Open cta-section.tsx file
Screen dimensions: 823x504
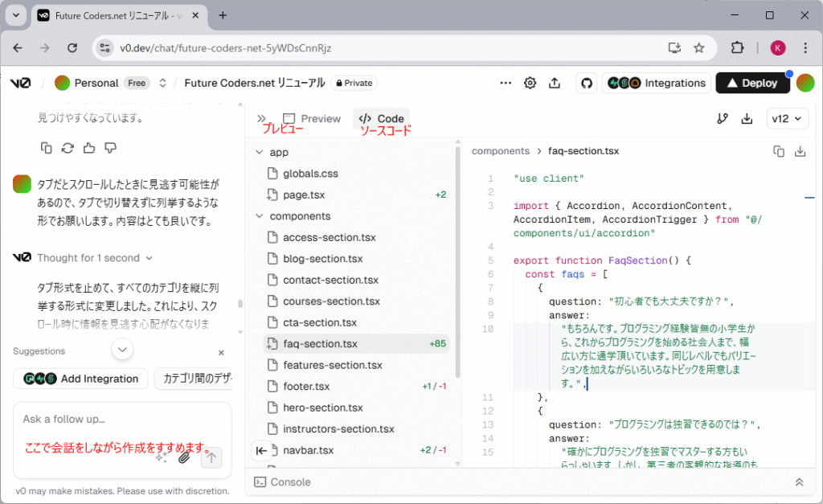click(320, 322)
